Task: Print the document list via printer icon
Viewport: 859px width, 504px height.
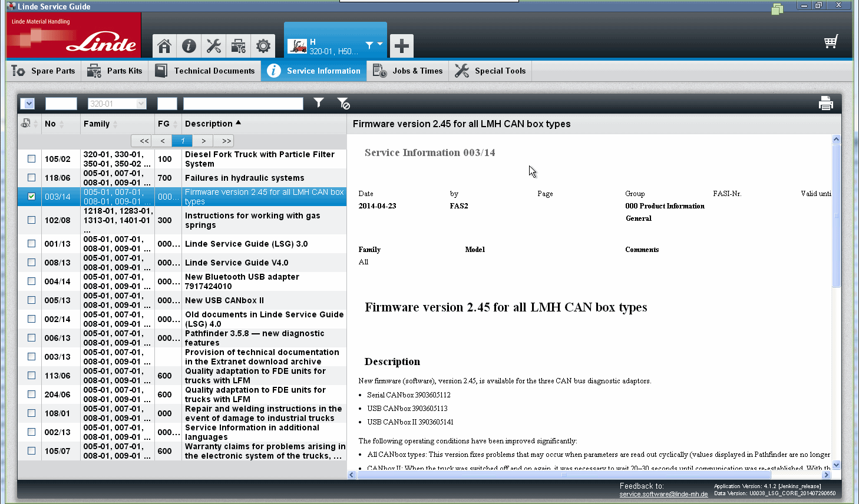Action: click(826, 102)
